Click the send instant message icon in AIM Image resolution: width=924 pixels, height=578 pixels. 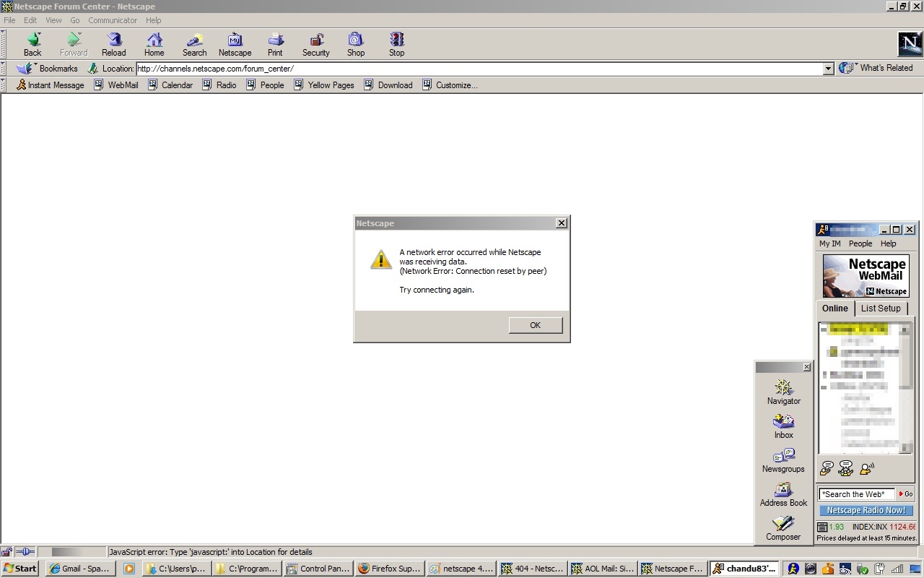(827, 468)
